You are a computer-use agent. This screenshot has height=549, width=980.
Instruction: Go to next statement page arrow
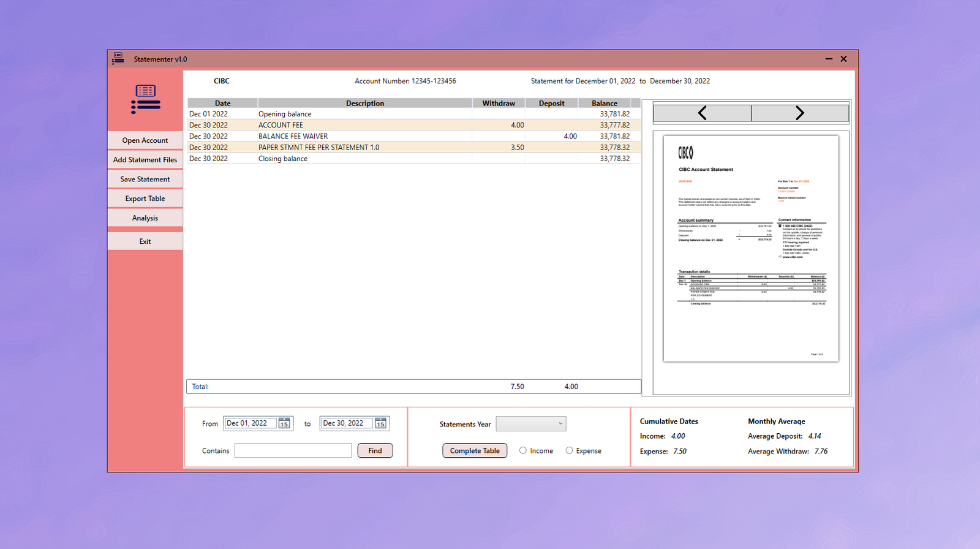tap(800, 113)
